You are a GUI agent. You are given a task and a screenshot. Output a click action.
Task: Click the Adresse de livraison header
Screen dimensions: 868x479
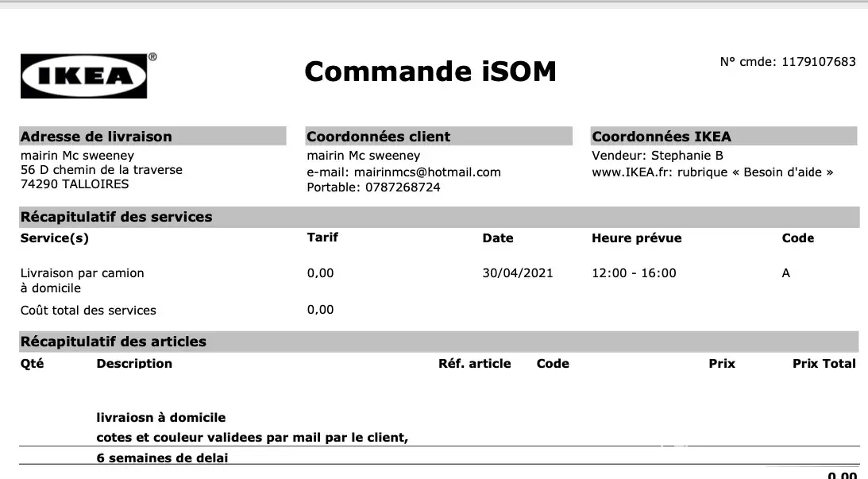coord(96,137)
